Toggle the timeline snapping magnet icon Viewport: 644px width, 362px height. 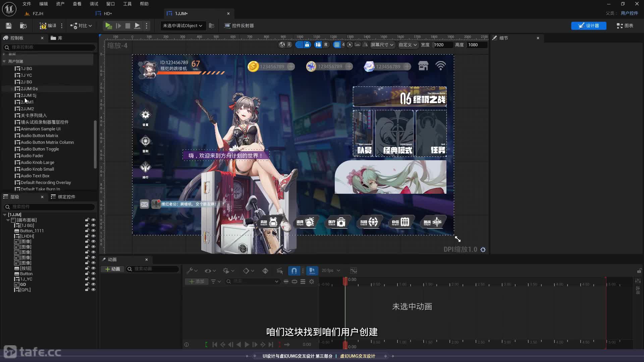[294, 271]
